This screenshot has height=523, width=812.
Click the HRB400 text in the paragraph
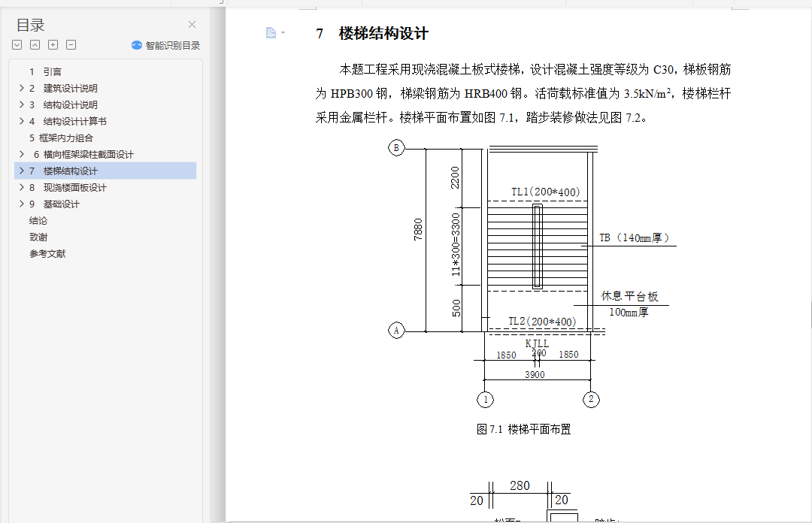(486, 94)
